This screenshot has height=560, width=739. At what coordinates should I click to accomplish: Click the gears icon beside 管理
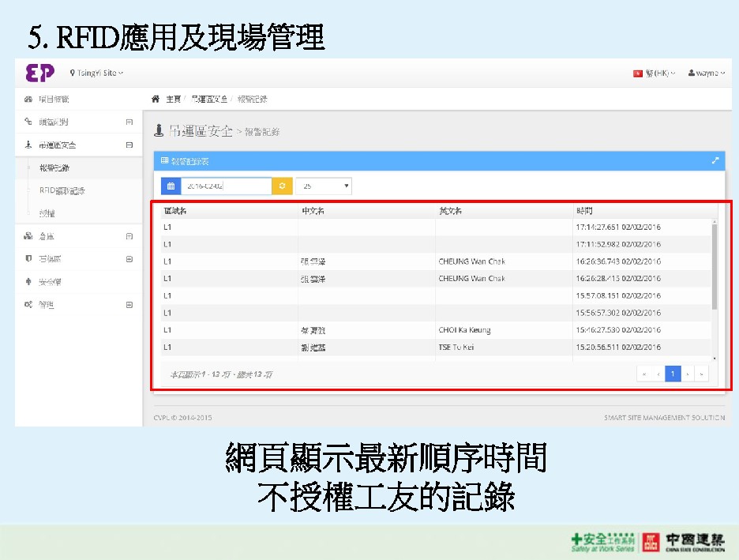click(28, 305)
